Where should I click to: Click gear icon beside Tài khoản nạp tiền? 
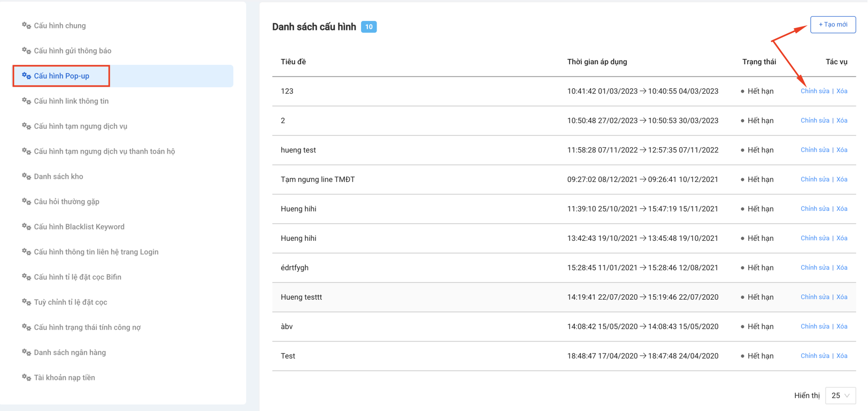click(26, 377)
